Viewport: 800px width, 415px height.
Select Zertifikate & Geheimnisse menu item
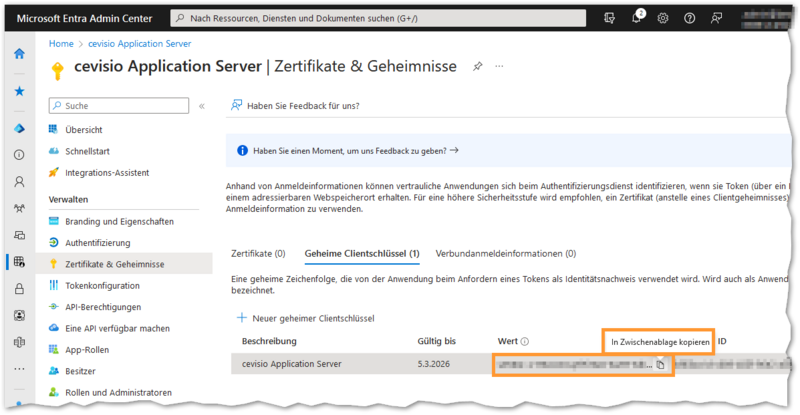(123, 264)
